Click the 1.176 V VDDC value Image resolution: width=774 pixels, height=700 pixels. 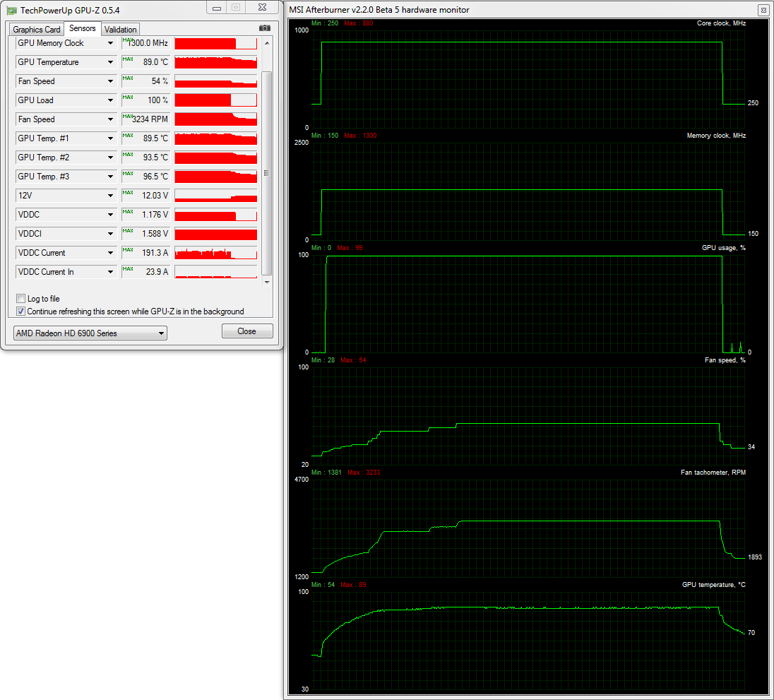[x=155, y=215]
